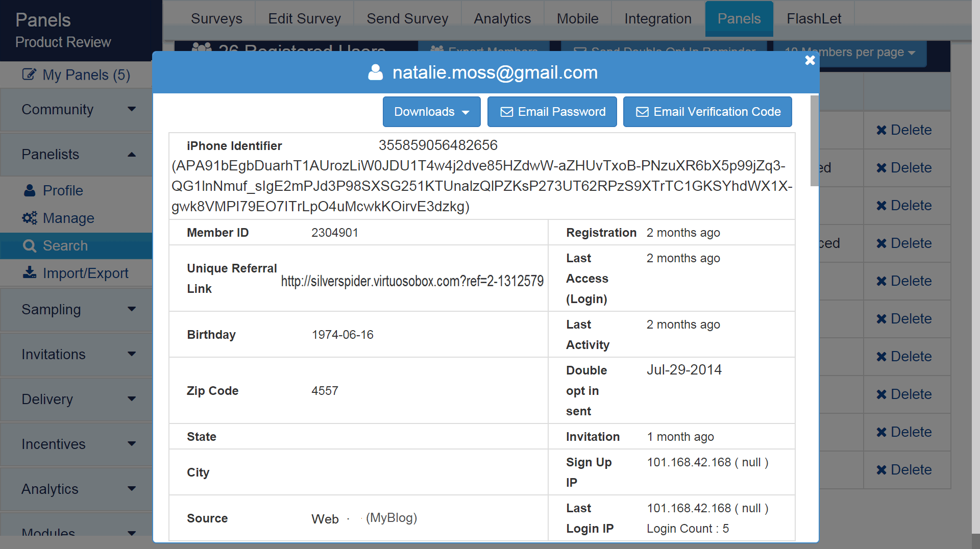Click the Manage gears icon
The image size is (980, 549).
coord(30,218)
